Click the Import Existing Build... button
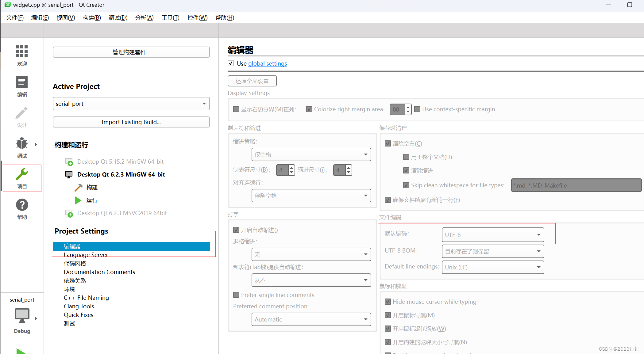Screen dimensions: 644x354 pyautogui.click(x=131, y=122)
